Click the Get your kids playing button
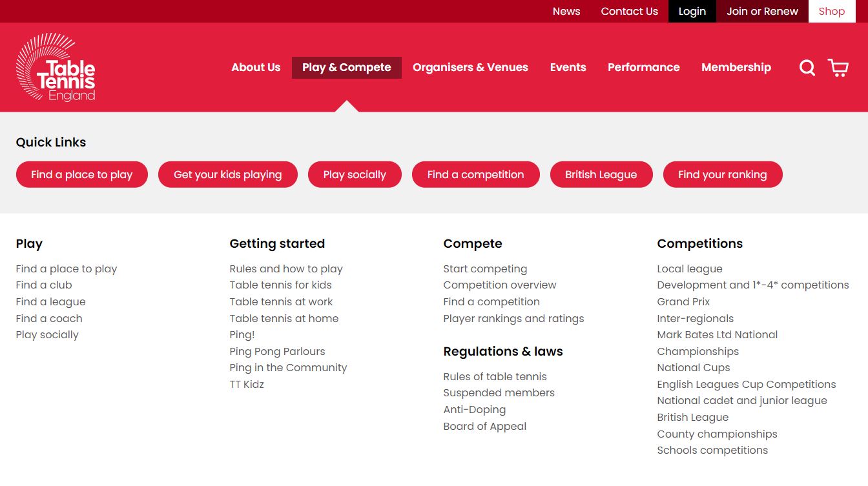This screenshot has height=486, width=868. click(228, 174)
